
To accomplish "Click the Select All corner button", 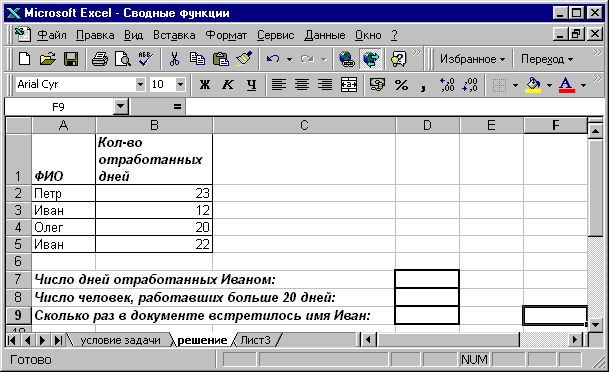I will pos(18,125).
